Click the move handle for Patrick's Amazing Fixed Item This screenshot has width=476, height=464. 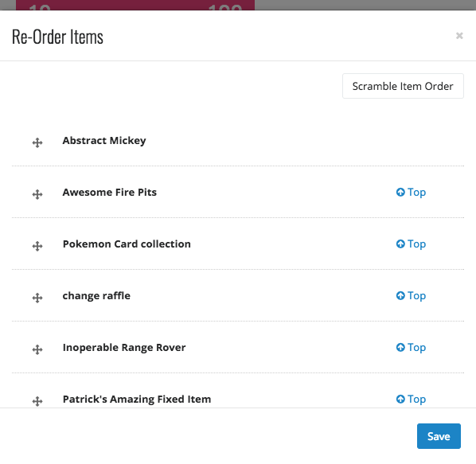point(37,401)
